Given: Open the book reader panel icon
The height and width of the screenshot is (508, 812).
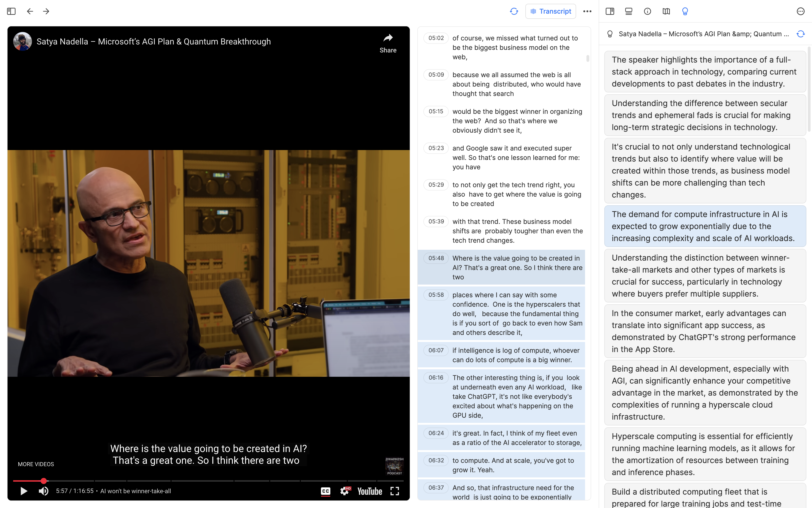Looking at the screenshot, I should coord(666,12).
